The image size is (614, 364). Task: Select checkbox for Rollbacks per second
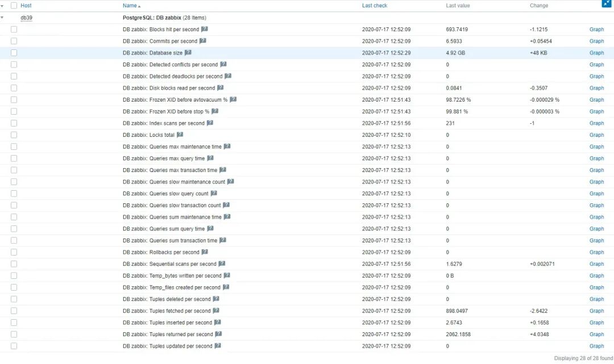pyautogui.click(x=14, y=252)
